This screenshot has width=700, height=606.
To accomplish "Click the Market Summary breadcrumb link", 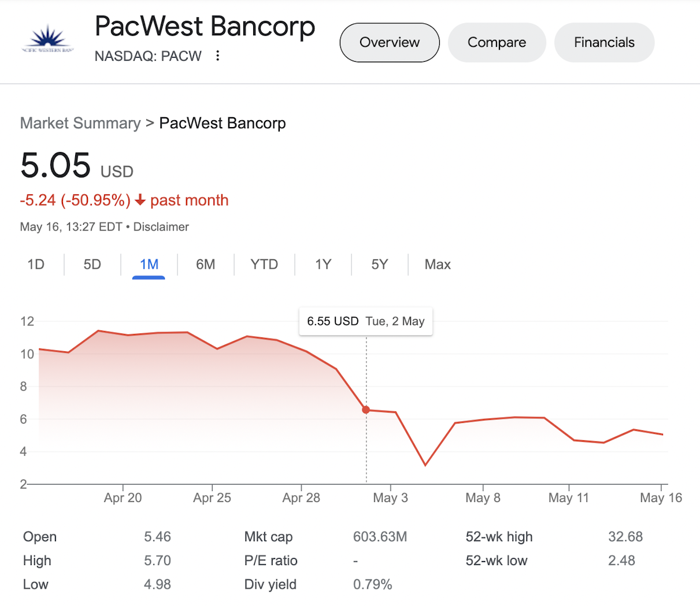I will click(x=80, y=123).
